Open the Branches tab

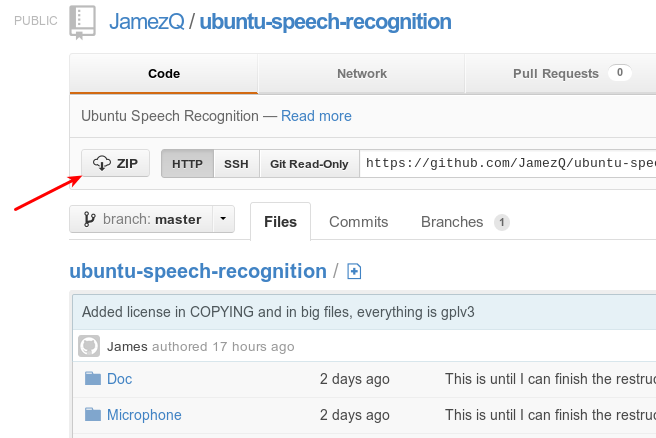pyautogui.click(x=452, y=221)
